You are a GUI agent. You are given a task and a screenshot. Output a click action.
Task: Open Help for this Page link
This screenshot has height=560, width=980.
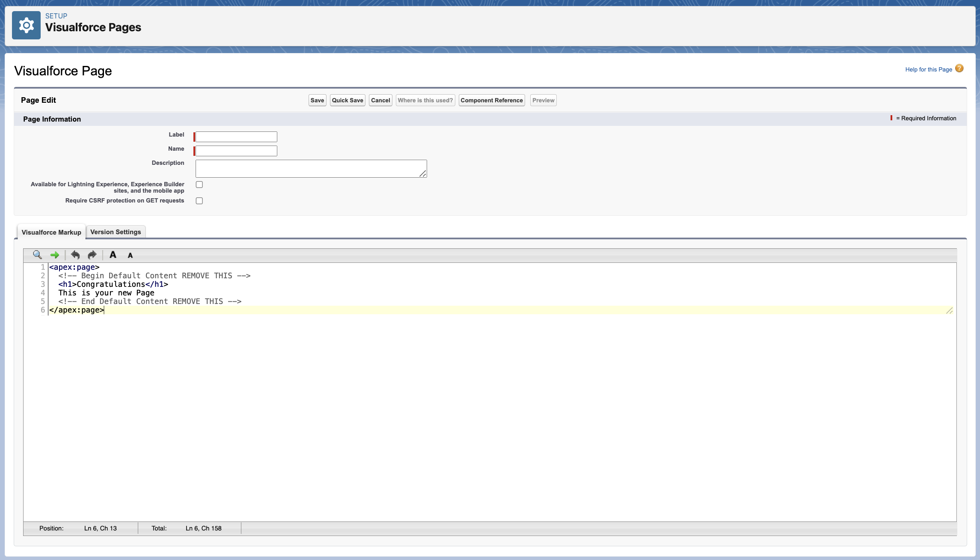click(x=929, y=69)
